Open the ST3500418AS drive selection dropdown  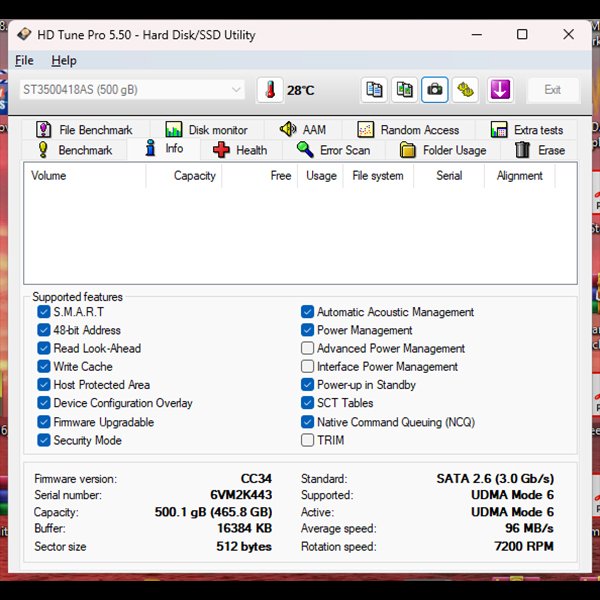(132, 90)
